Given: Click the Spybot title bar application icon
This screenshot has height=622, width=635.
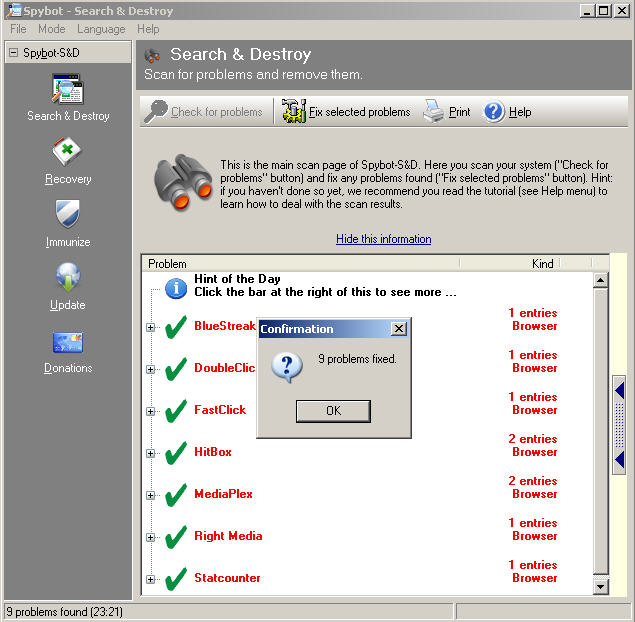Looking at the screenshot, I should click(14, 10).
